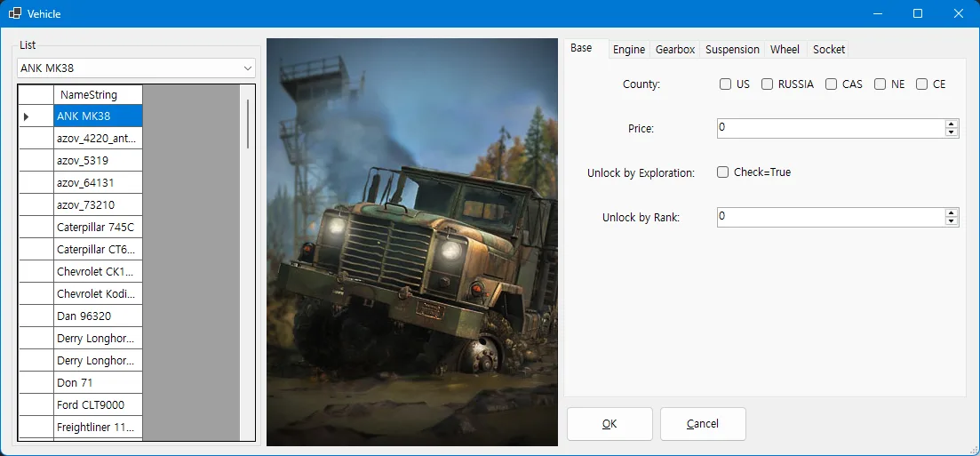
Task: Increase the Unlock by Rank value
Action: pyautogui.click(x=952, y=213)
